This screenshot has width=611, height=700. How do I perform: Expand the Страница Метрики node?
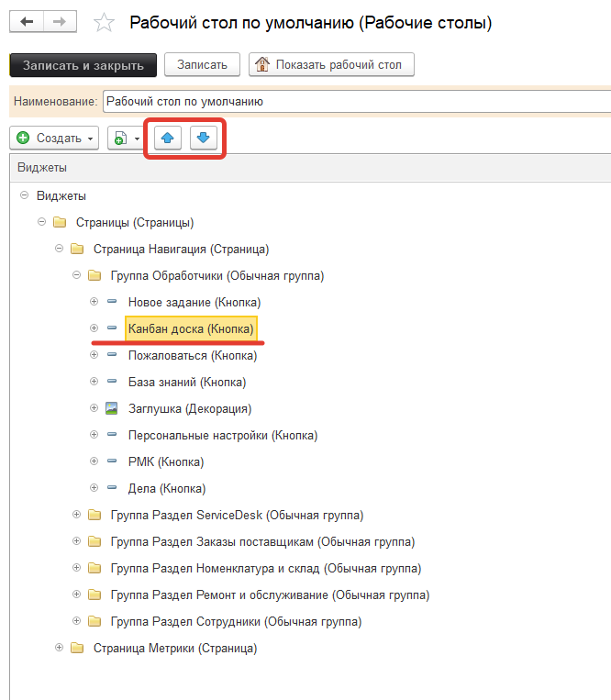60,649
